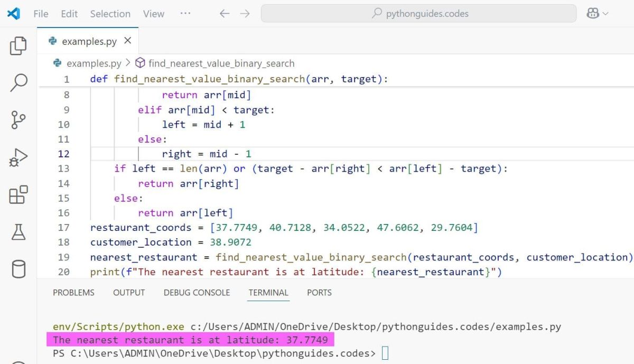Open the Extensions view
This screenshot has height=364, width=634.
click(18, 195)
